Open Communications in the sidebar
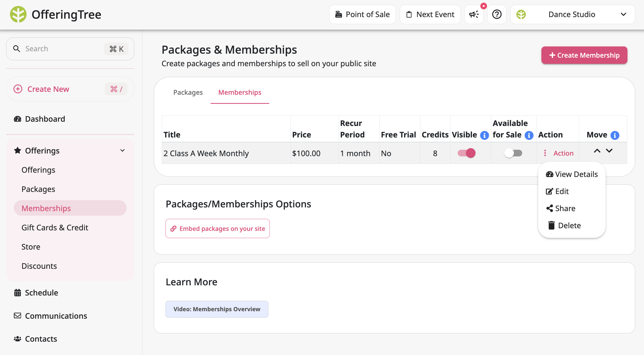Image resolution: width=644 pixels, height=355 pixels. click(56, 316)
